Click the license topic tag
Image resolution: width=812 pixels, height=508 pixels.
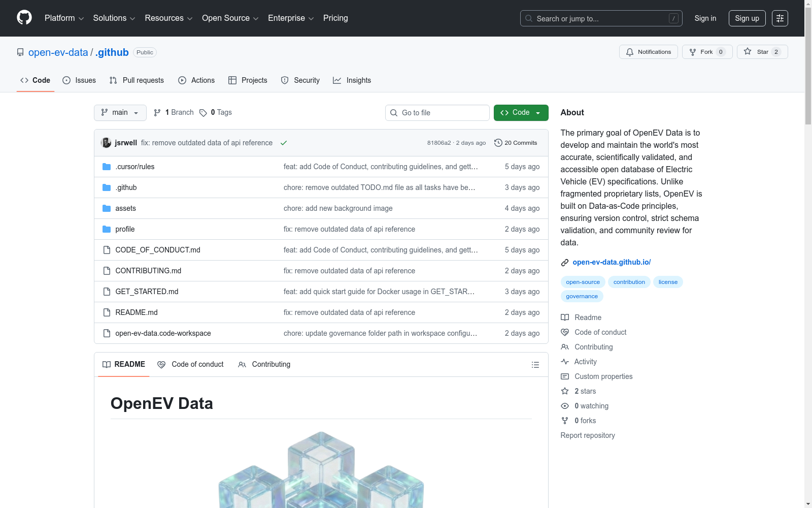point(668,282)
